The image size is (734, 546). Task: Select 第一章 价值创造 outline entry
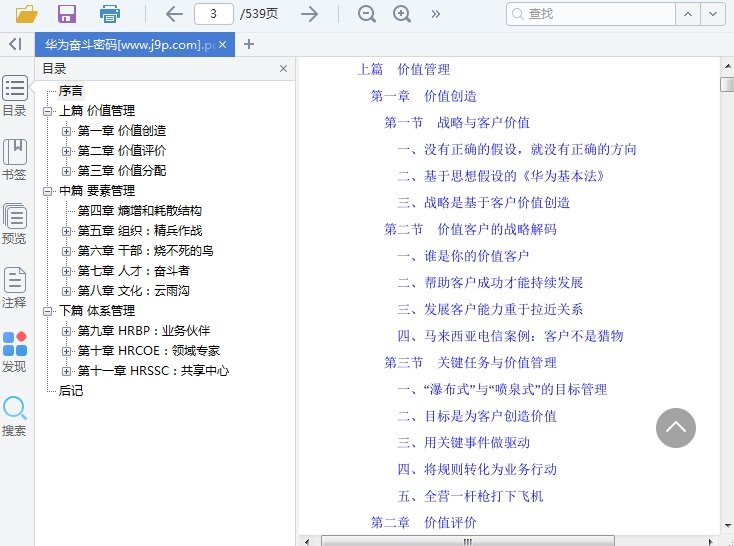pyautogui.click(x=122, y=131)
